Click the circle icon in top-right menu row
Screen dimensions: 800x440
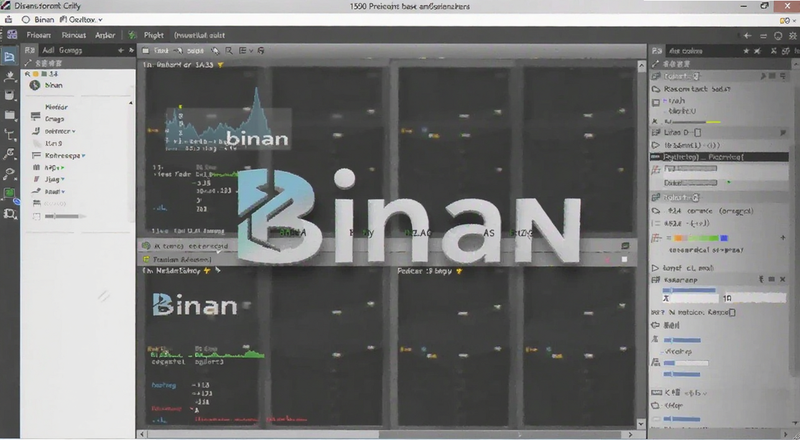point(778,35)
